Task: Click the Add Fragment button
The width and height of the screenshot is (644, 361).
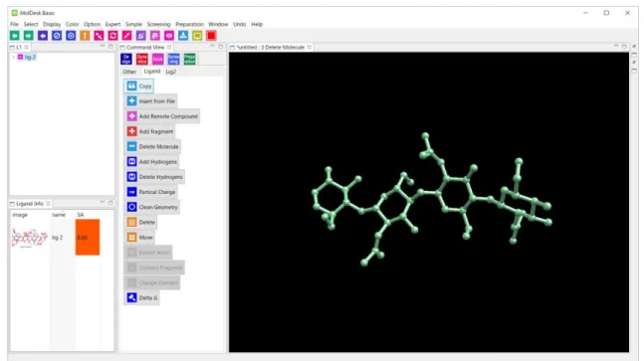Action: [150, 131]
